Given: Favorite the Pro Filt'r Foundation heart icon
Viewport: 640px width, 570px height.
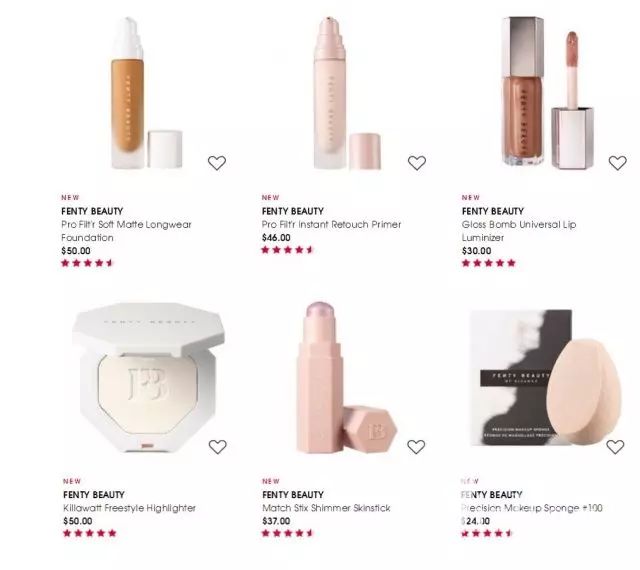Looking at the screenshot, I should (x=217, y=163).
